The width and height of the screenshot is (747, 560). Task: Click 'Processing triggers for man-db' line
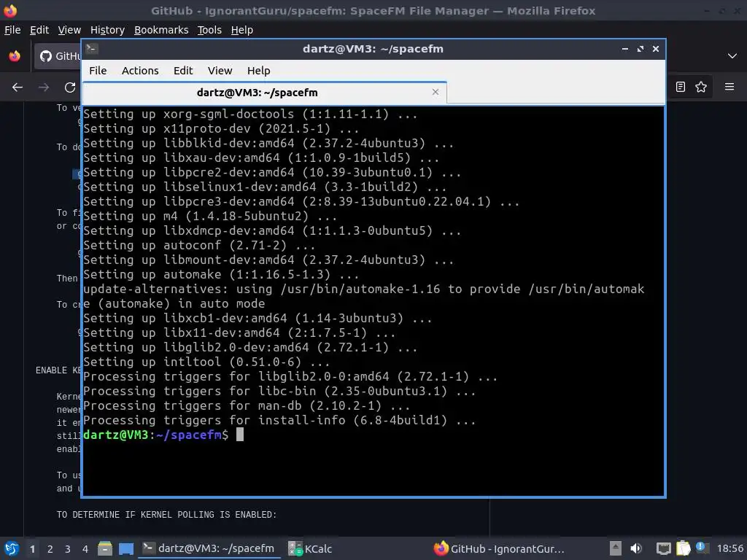click(247, 405)
